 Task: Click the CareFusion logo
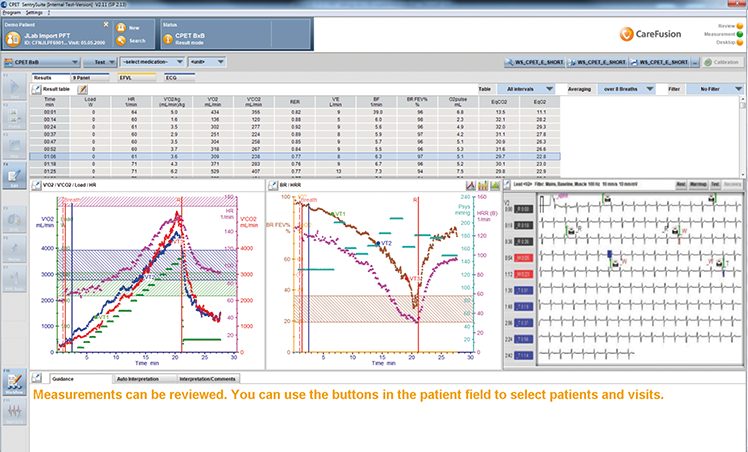pyautogui.click(x=650, y=34)
